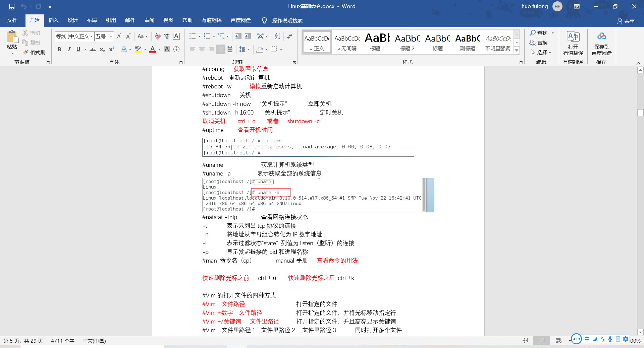Viewport: 644px width, 348px height.
Task: Toggle superscript formatting
Action: coord(112,49)
